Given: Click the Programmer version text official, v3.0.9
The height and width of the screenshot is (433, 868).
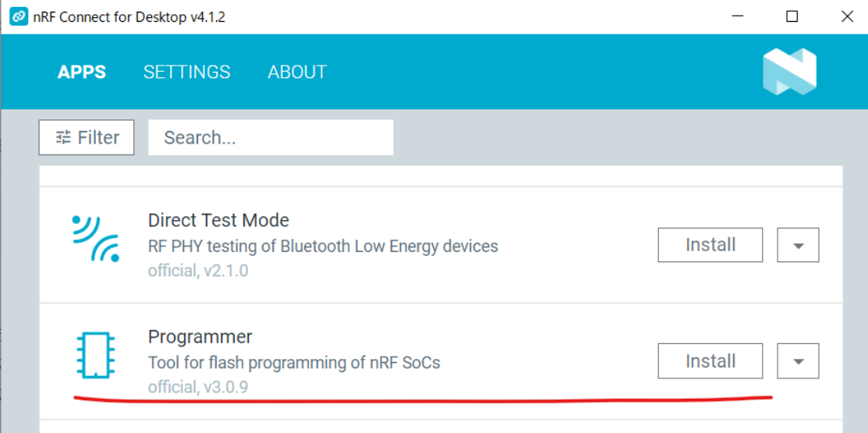Looking at the screenshot, I should pos(198,387).
